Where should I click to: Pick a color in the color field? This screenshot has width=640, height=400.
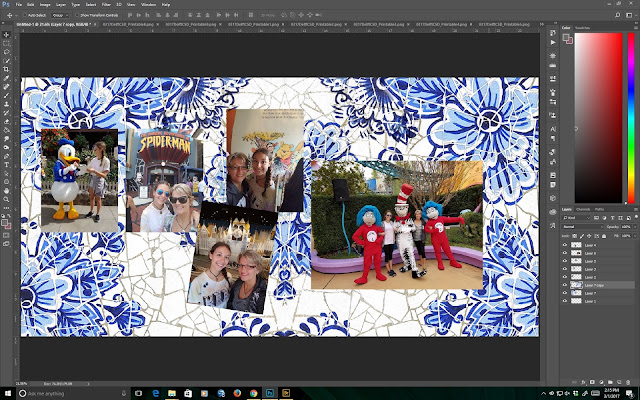(x=598, y=118)
